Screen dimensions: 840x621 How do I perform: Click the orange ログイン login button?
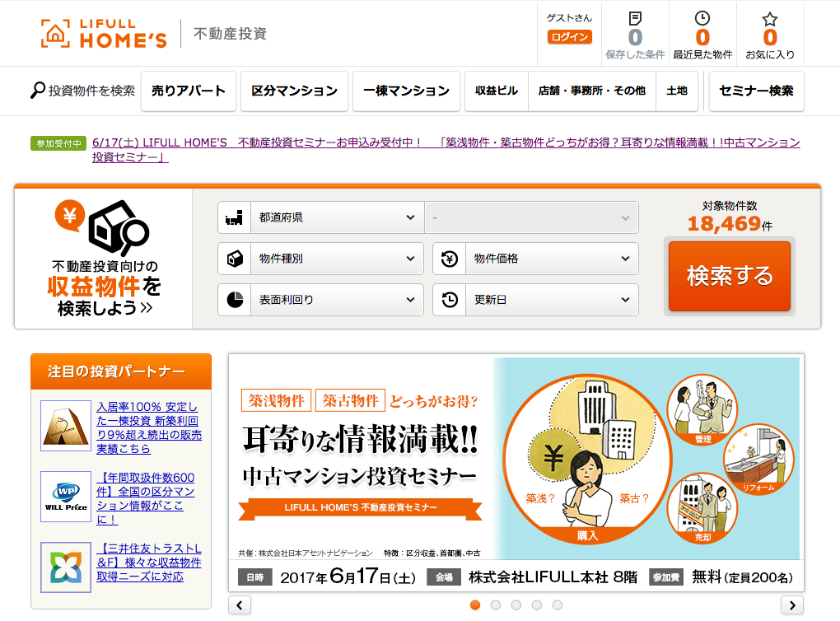coord(569,36)
